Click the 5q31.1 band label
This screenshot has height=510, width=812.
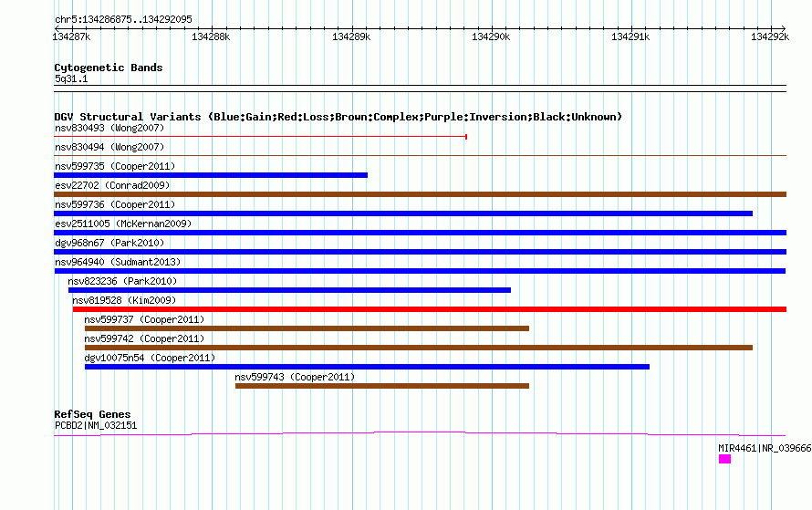tap(71, 78)
